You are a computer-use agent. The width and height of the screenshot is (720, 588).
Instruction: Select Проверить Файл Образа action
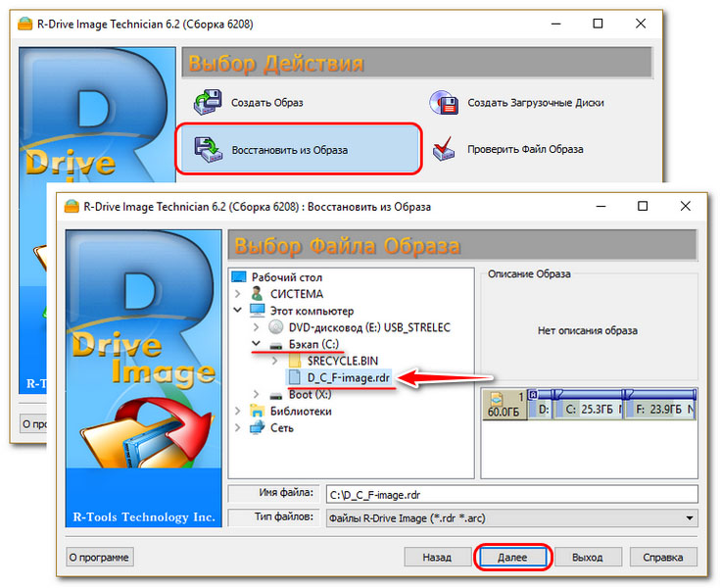point(525,149)
